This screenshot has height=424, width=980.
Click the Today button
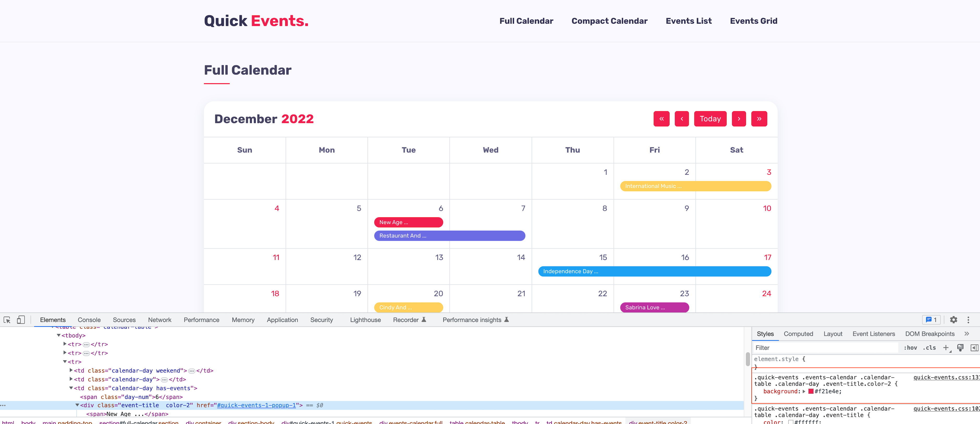(710, 119)
